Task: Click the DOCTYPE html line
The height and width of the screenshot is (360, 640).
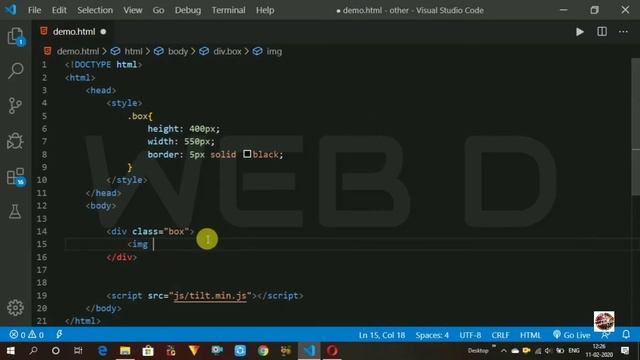Action: click(x=103, y=64)
